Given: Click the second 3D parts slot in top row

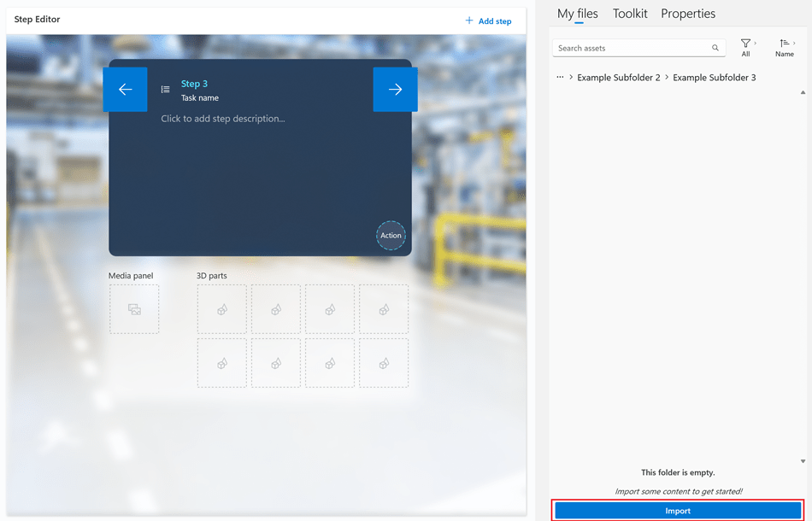Looking at the screenshot, I should tap(276, 309).
